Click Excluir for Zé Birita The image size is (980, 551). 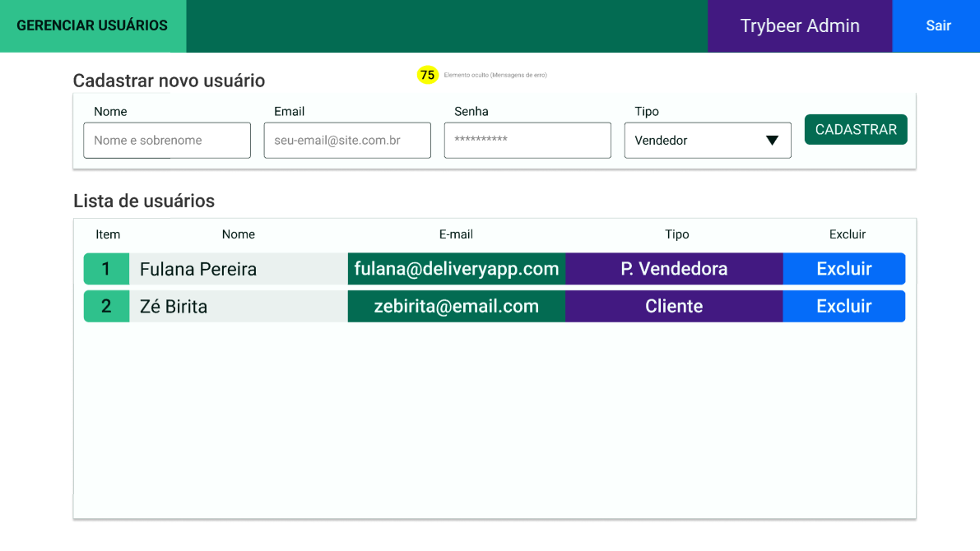click(843, 307)
